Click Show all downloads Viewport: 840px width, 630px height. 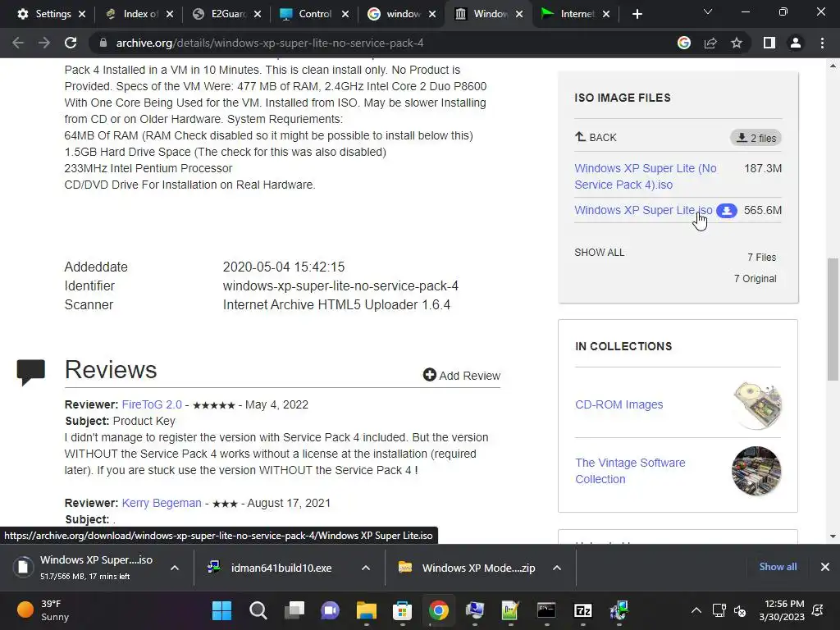[x=778, y=567]
